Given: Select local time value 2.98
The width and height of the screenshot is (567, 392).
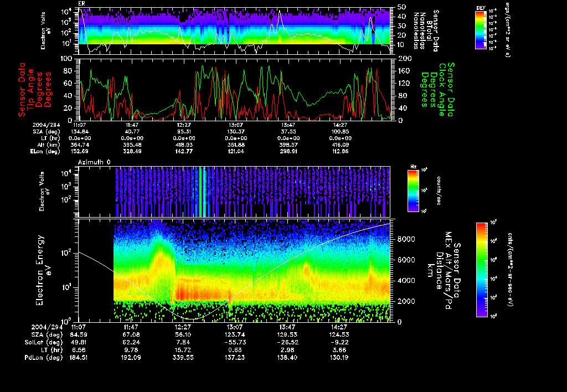Looking at the screenshot, I should pos(287,350).
